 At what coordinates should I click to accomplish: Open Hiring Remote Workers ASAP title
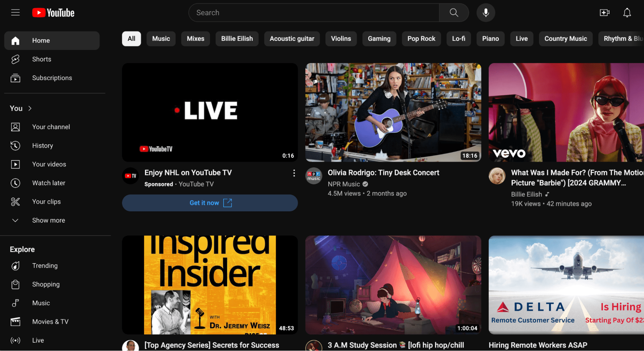coord(538,345)
